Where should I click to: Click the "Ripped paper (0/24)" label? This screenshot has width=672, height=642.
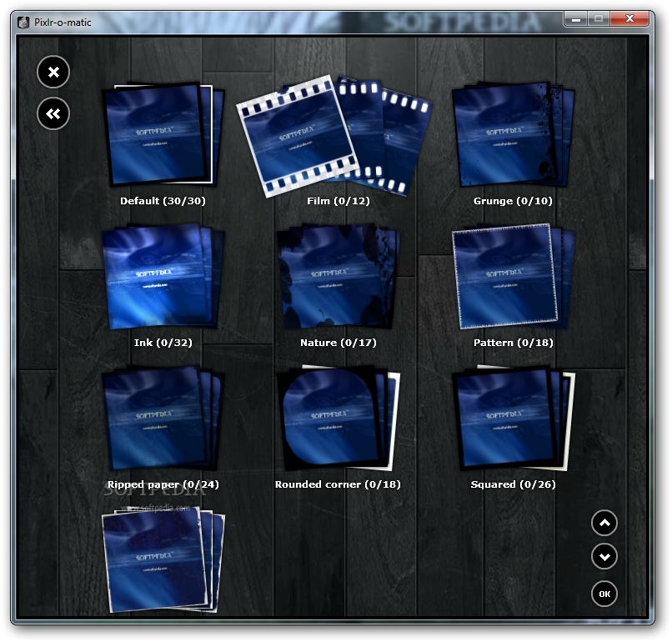tap(163, 484)
